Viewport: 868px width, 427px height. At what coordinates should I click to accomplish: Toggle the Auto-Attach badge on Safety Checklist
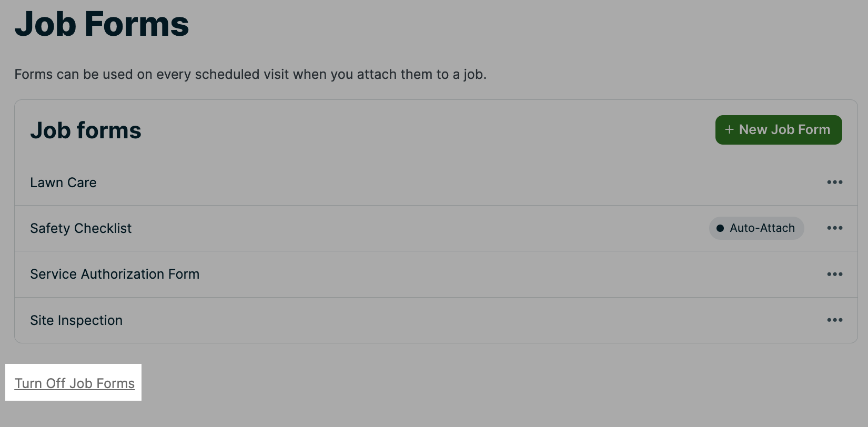tap(756, 228)
